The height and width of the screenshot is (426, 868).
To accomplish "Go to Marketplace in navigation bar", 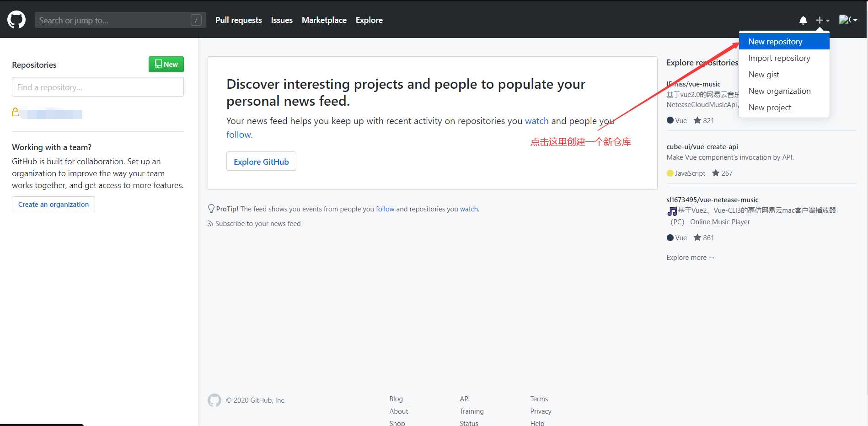I will [x=324, y=20].
